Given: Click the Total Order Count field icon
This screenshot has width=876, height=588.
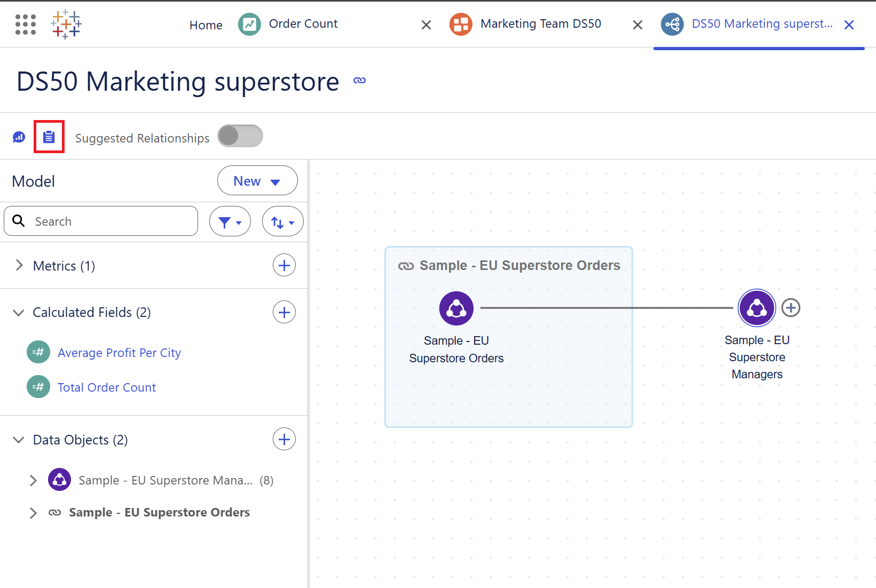Looking at the screenshot, I should coord(38,387).
